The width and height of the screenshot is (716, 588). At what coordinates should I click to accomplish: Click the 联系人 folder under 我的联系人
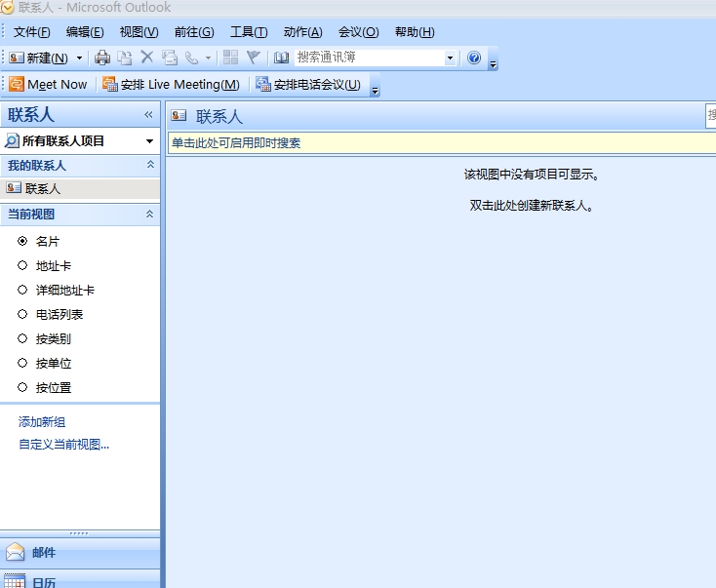43,189
